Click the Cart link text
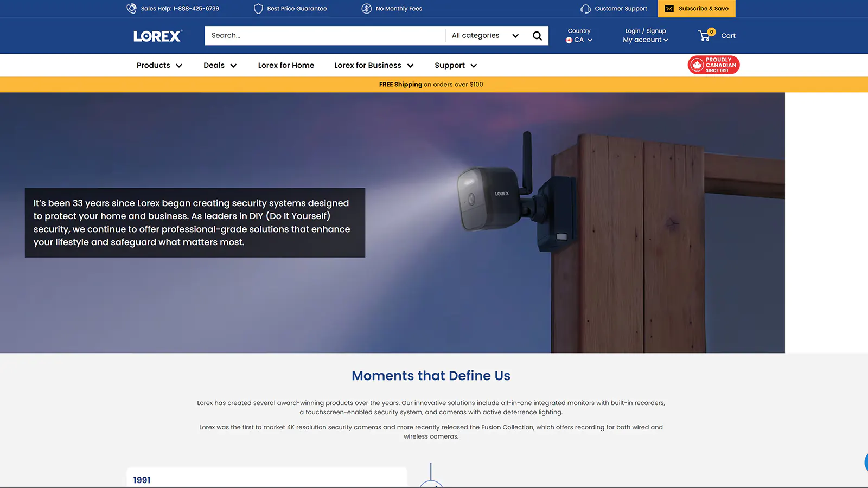This screenshot has width=868, height=488. coord(728,36)
